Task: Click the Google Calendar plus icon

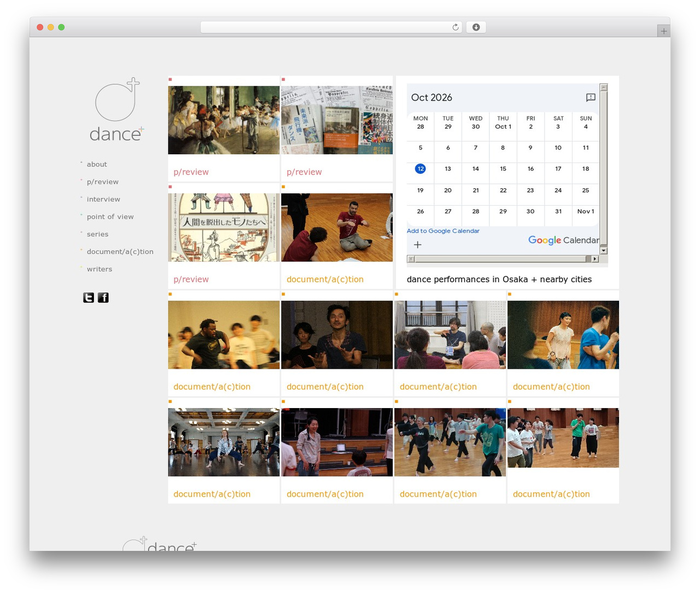Action: pos(418,245)
